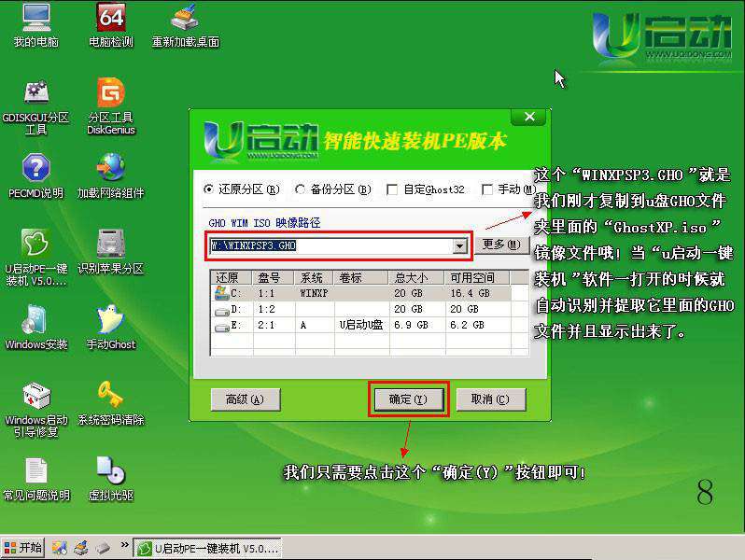The height and width of the screenshot is (560, 745).
Task: Select the 还原分区(R) radio button
Action: click(208, 189)
